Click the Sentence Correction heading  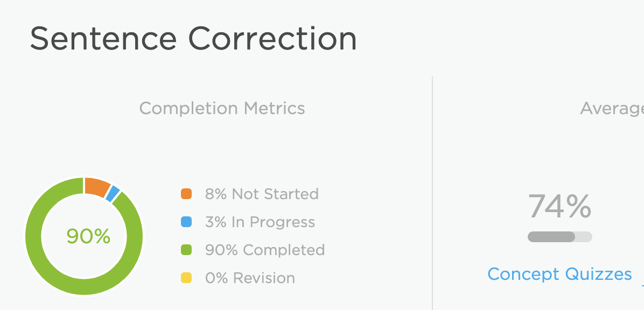click(x=193, y=39)
